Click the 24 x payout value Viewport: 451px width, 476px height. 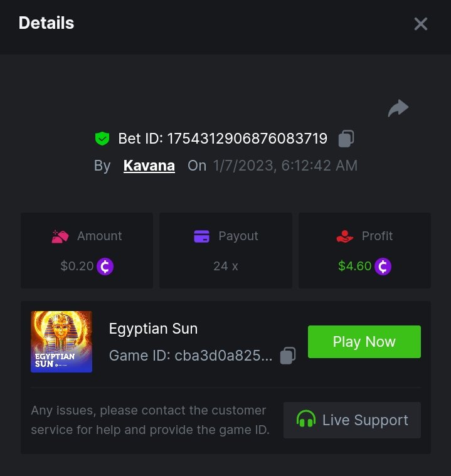coord(225,267)
